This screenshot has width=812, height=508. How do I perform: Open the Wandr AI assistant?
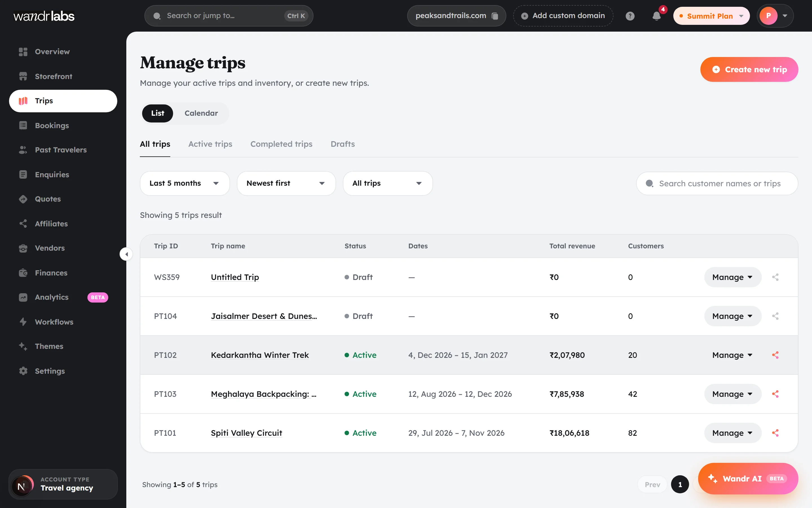(748, 479)
